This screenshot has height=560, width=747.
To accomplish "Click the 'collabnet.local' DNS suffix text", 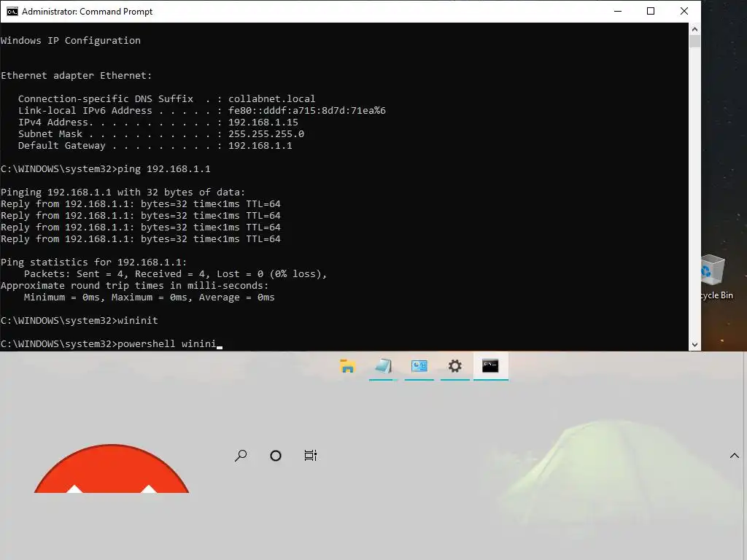I will coord(271,99).
